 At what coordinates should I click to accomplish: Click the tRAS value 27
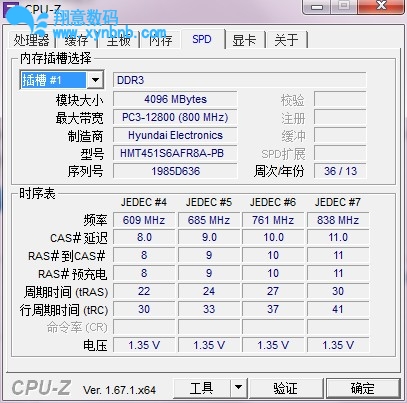(x=273, y=291)
